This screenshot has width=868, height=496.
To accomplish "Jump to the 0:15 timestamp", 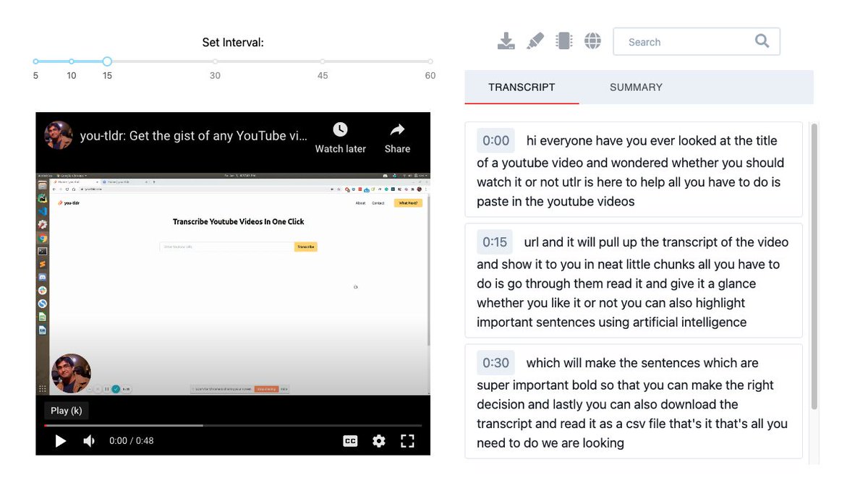I will (x=495, y=241).
